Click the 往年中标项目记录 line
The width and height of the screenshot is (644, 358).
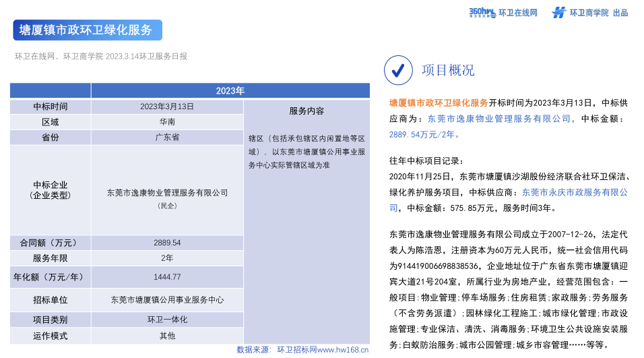click(x=426, y=160)
